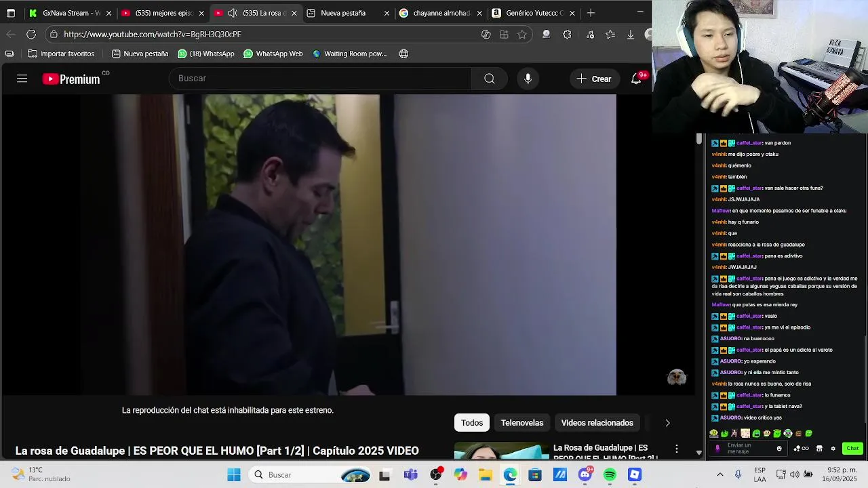The width and height of the screenshot is (868, 488).
Task: Open the media control music icon
Action: (590, 34)
